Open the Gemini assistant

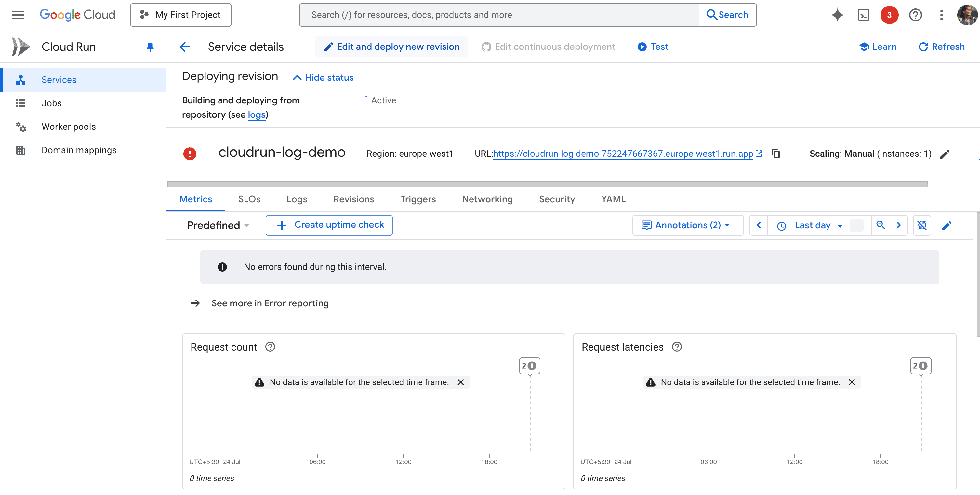click(837, 15)
